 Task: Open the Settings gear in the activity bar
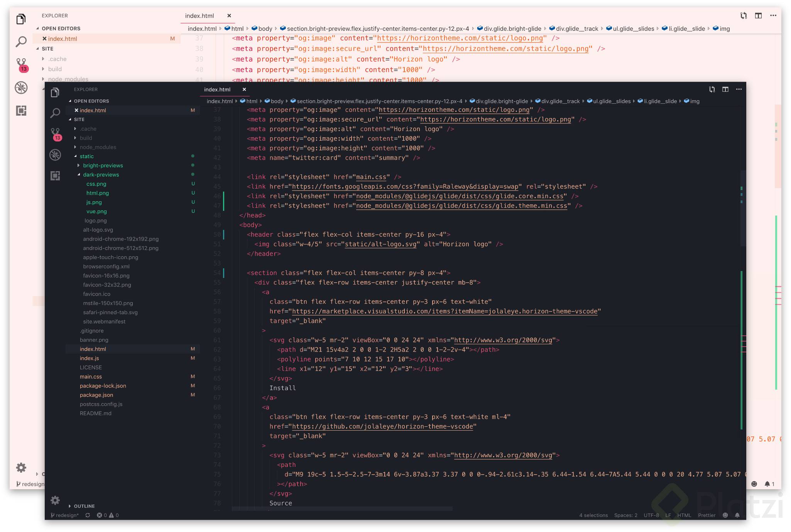[55, 500]
